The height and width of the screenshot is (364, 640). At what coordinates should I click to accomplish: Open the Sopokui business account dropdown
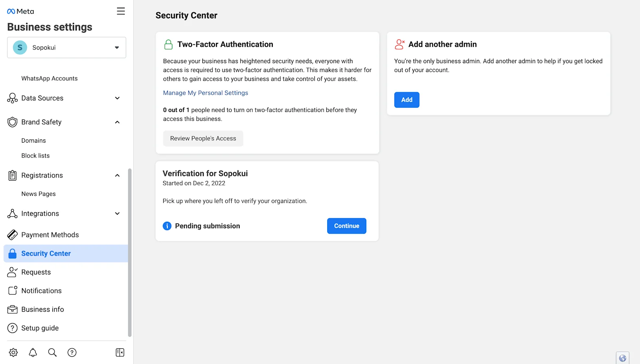tap(67, 48)
